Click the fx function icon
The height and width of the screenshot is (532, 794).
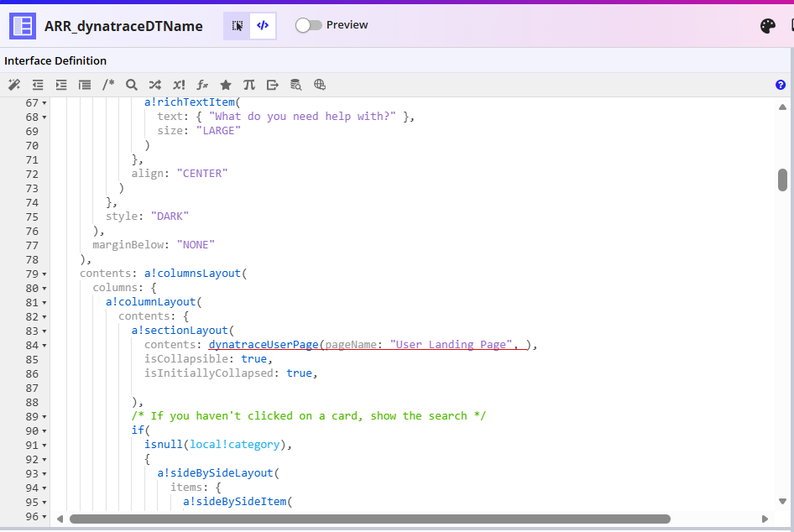(x=202, y=85)
